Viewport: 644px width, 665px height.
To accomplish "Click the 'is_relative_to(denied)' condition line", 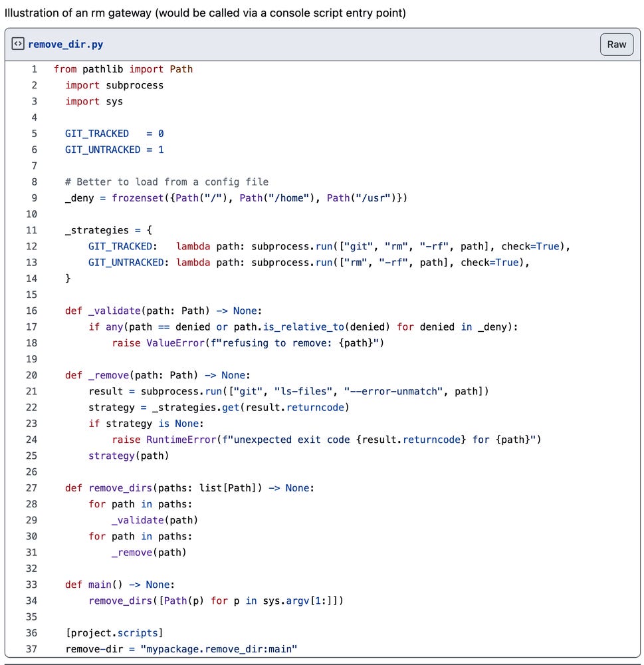I will coord(303,327).
